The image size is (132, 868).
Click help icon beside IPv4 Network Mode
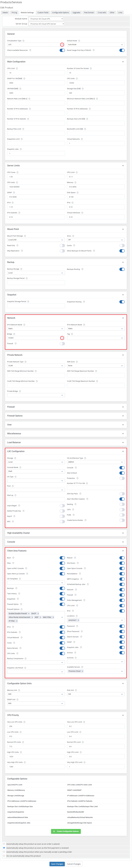tap(24, 325)
